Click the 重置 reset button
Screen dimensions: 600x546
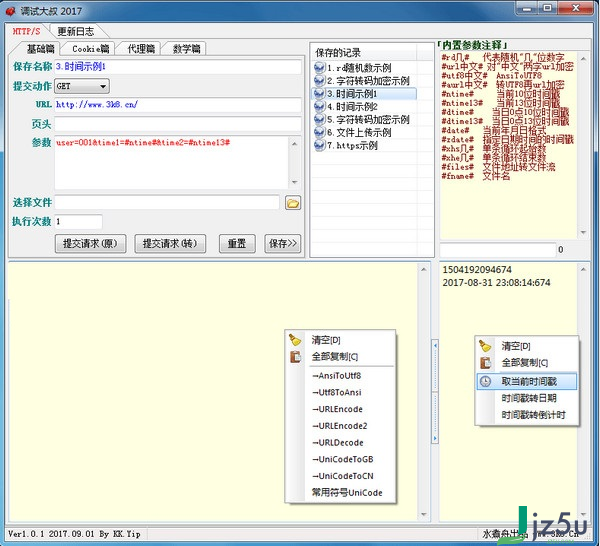tap(237, 244)
